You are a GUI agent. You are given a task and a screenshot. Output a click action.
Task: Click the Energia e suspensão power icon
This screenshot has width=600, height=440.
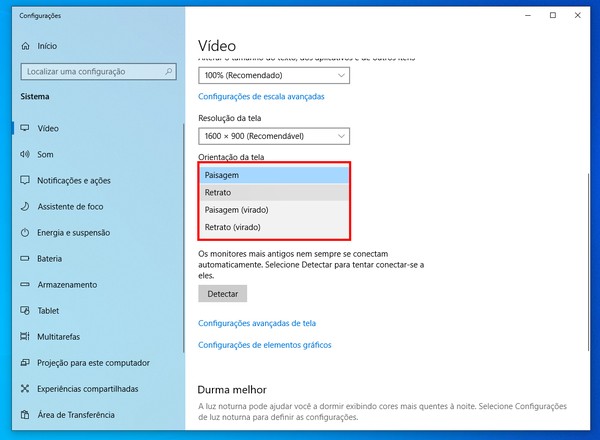25,233
